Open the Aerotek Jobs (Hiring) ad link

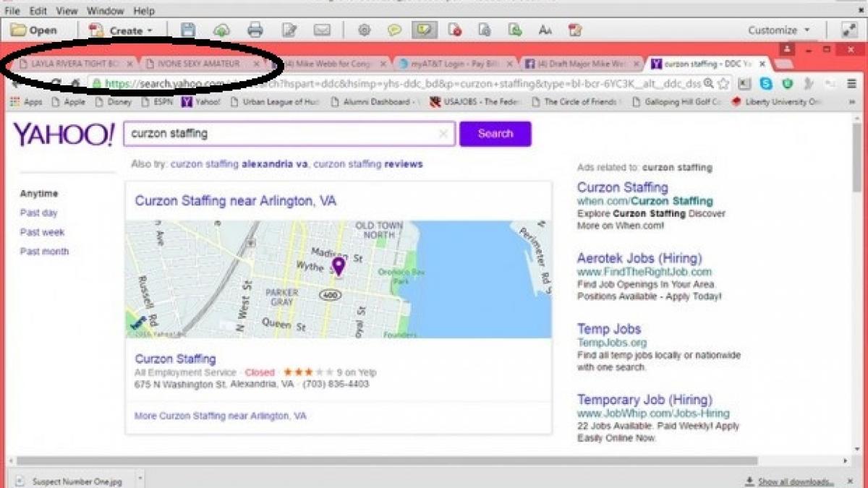click(x=639, y=258)
